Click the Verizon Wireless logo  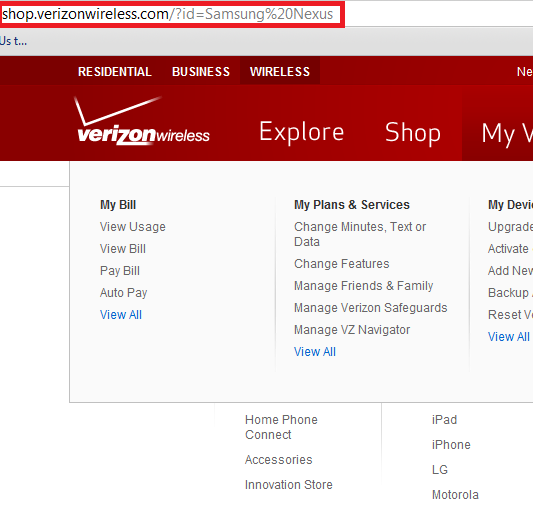coord(142,121)
